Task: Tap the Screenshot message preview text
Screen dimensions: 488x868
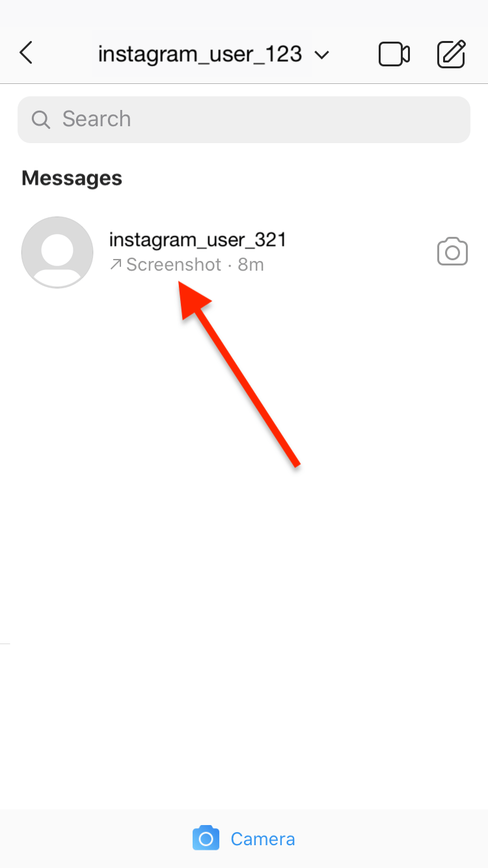Action: 174,265
